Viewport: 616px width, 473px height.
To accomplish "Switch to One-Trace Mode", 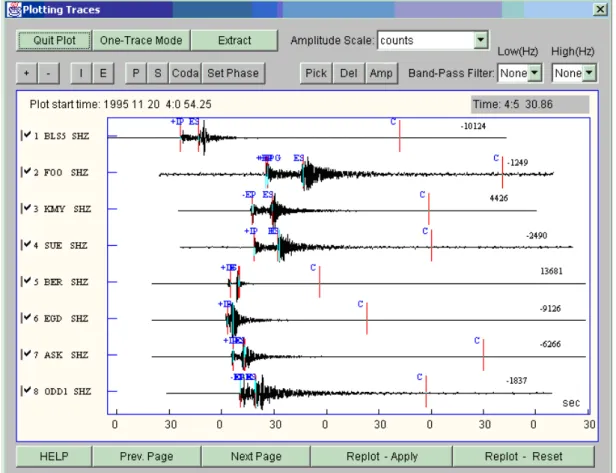I will pyautogui.click(x=141, y=40).
